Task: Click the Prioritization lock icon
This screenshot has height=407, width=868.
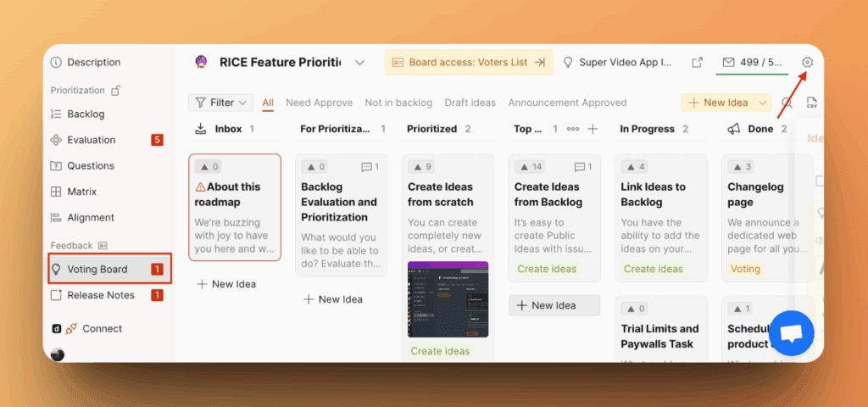Action: click(116, 90)
